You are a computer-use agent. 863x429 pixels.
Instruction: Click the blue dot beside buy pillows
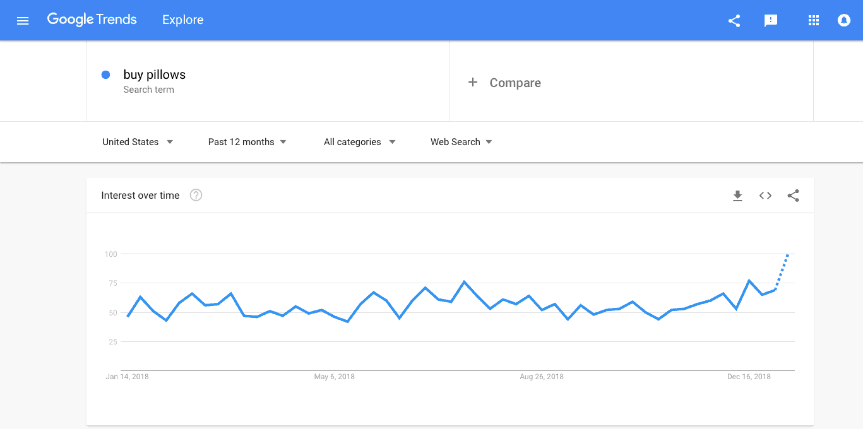pyautogui.click(x=106, y=75)
